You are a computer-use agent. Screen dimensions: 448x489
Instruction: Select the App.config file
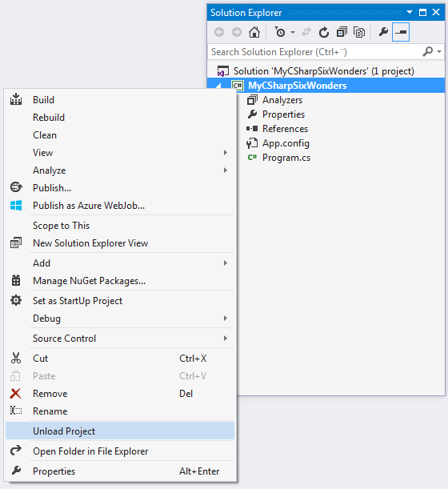click(x=286, y=143)
